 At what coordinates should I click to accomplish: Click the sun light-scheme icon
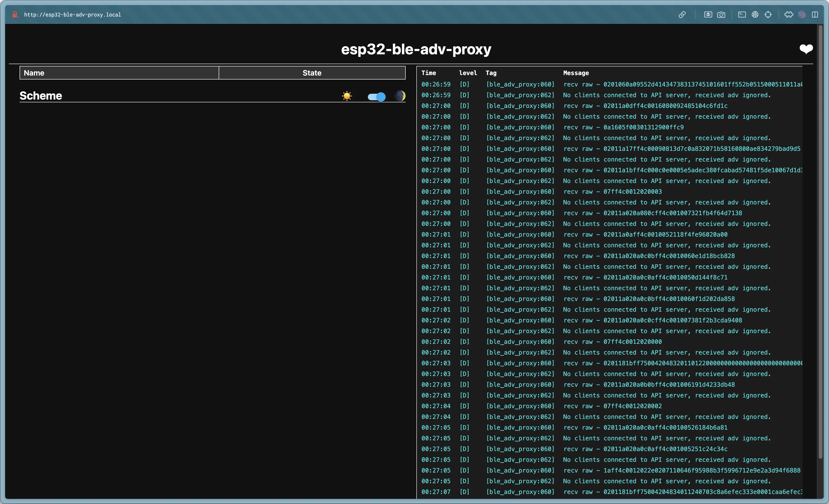pyautogui.click(x=346, y=96)
